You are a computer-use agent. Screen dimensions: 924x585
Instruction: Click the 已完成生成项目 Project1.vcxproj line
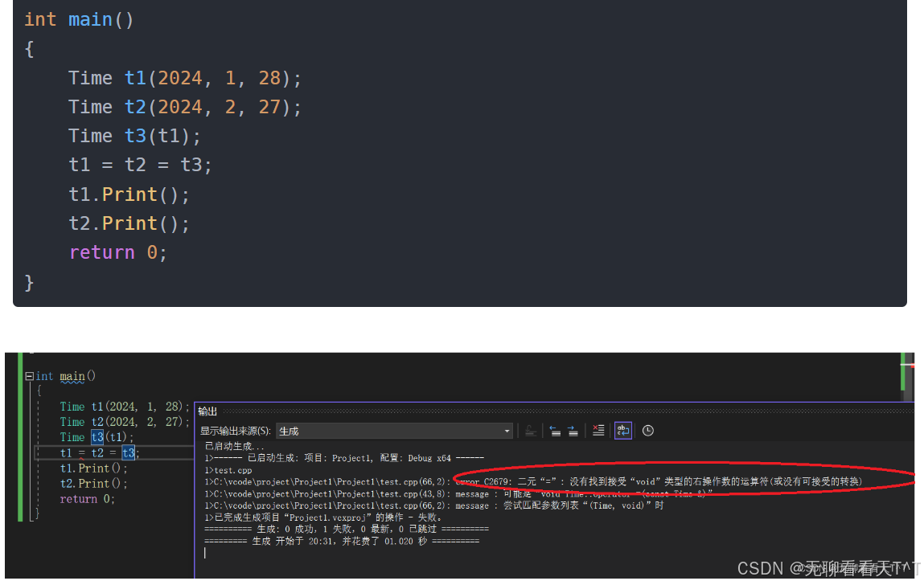(322, 516)
